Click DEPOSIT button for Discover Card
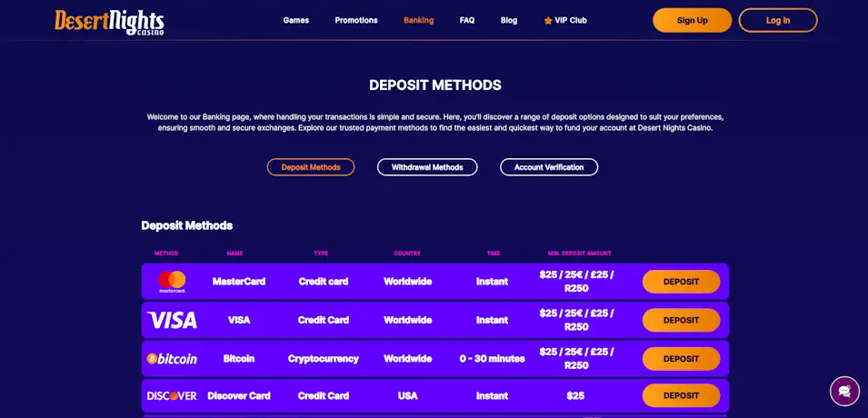The height and width of the screenshot is (418, 868). point(681,396)
